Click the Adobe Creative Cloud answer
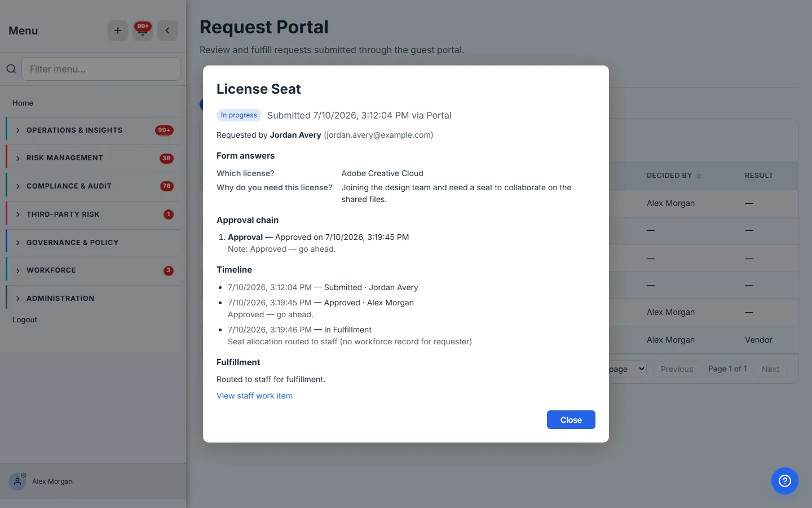Viewport: 812px width, 508px height. pyautogui.click(x=382, y=173)
